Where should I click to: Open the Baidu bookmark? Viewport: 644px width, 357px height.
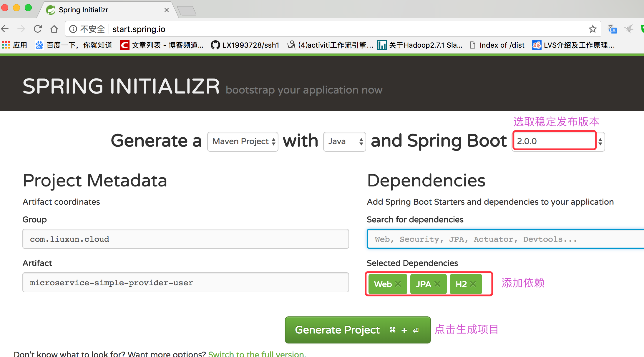point(74,45)
